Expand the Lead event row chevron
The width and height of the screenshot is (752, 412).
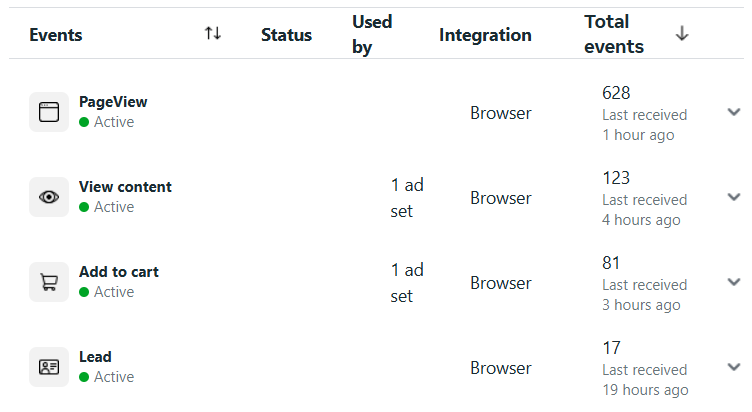click(x=734, y=367)
